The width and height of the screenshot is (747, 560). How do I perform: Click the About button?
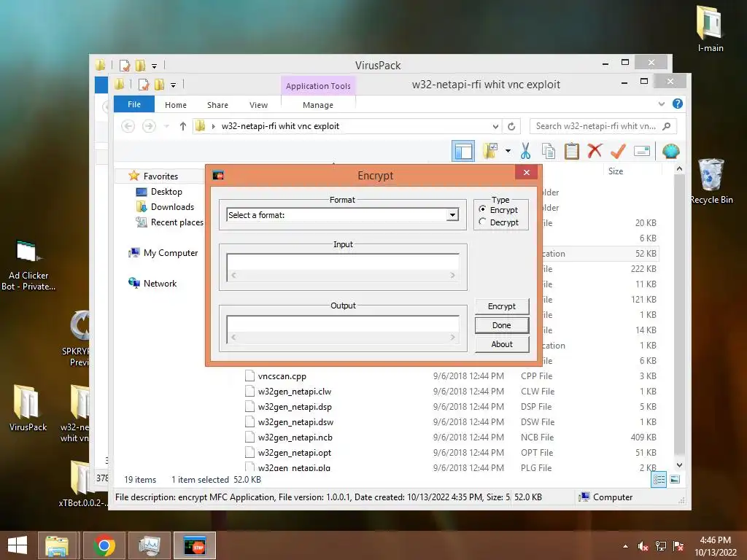(x=502, y=344)
